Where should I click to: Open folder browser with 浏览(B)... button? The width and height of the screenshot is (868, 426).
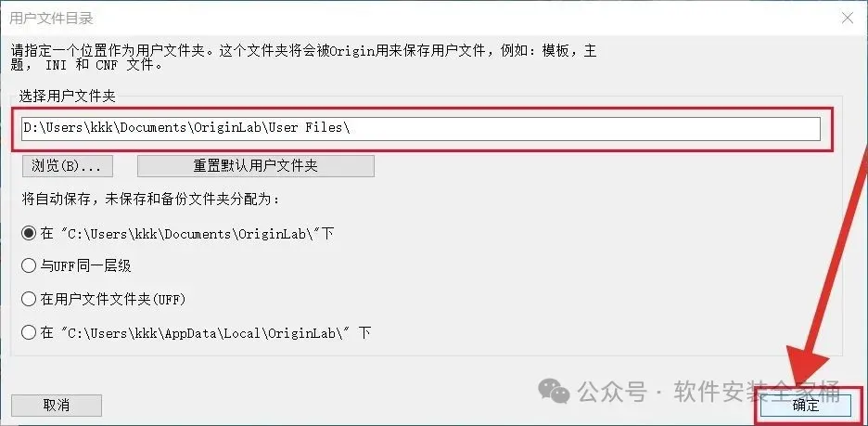point(68,165)
